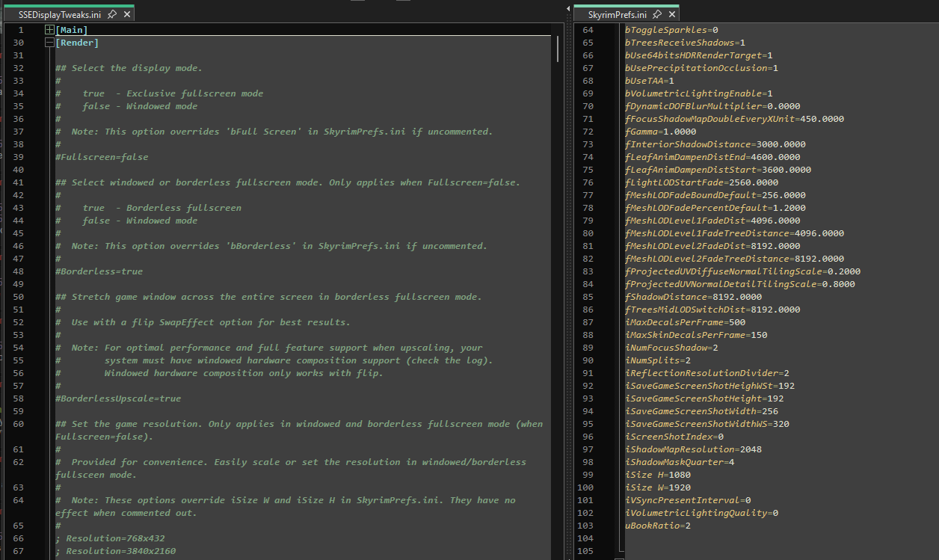Click the bToggleSparkles=0 line

[671, 30]
